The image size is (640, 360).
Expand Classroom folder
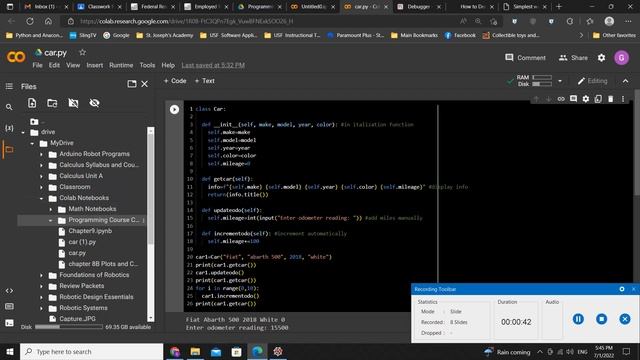[x=41, y=187]
